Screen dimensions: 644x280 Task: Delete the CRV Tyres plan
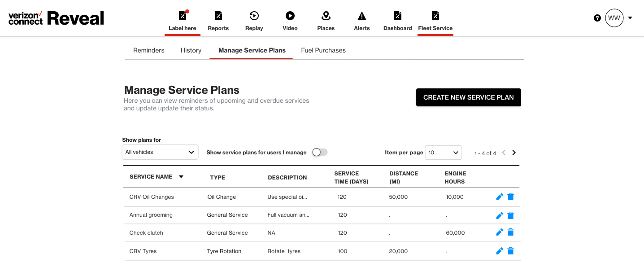click(x=510, y=251)
